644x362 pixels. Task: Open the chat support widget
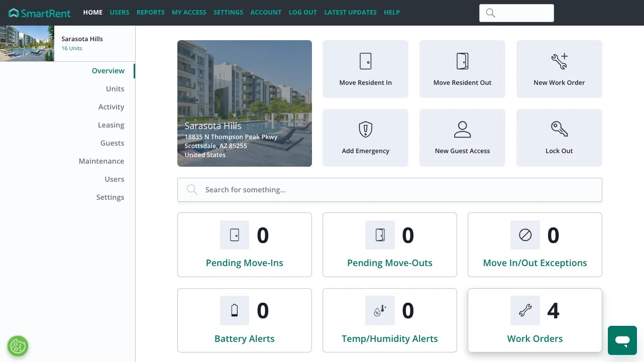click(x=622, y=340)
